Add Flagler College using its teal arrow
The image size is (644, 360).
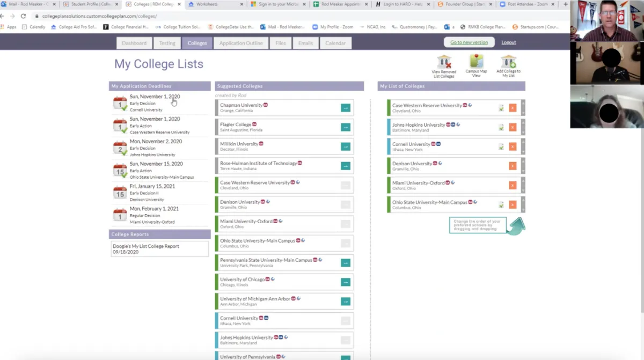pos(346,127)
